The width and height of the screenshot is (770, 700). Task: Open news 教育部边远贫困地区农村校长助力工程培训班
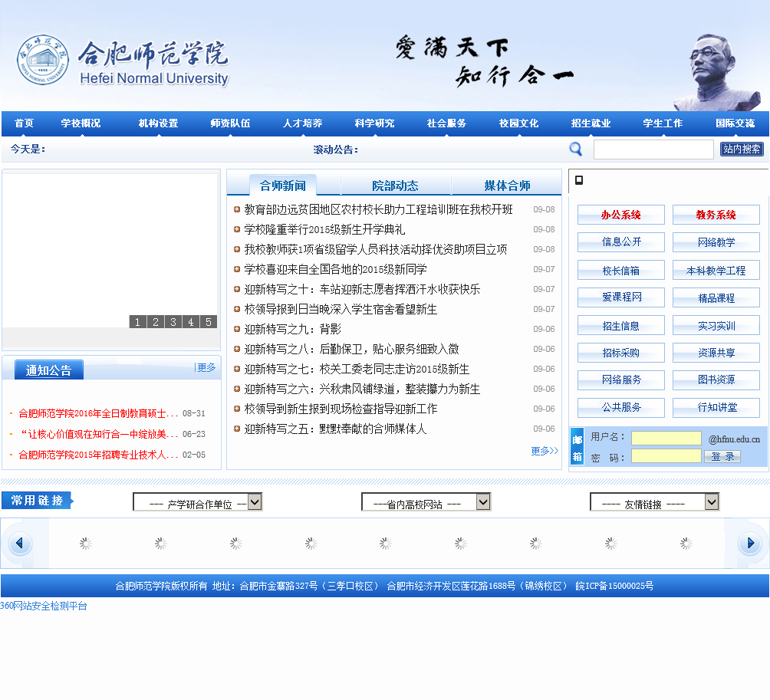tap(378, 209)
